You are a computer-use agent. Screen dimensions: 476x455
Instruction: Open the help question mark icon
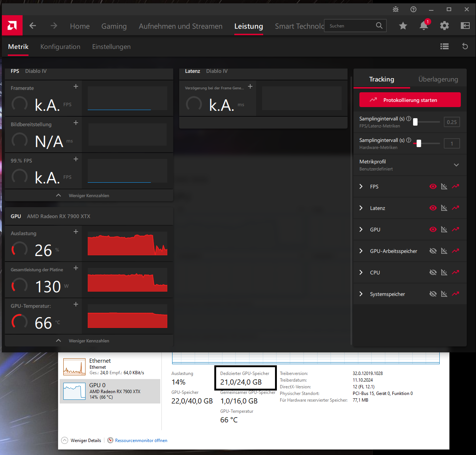coord(413,9)
